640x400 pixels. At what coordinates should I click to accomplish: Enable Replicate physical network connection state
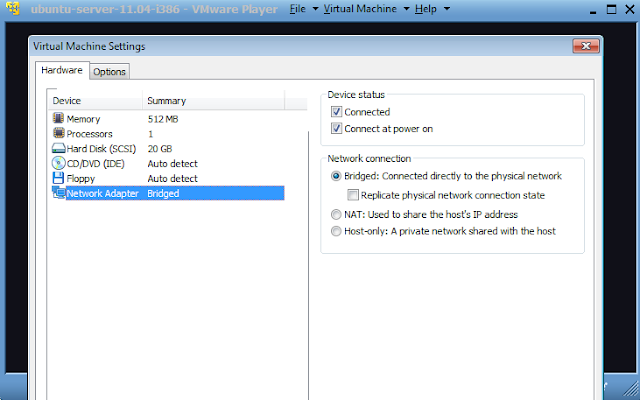coord(353,195)
